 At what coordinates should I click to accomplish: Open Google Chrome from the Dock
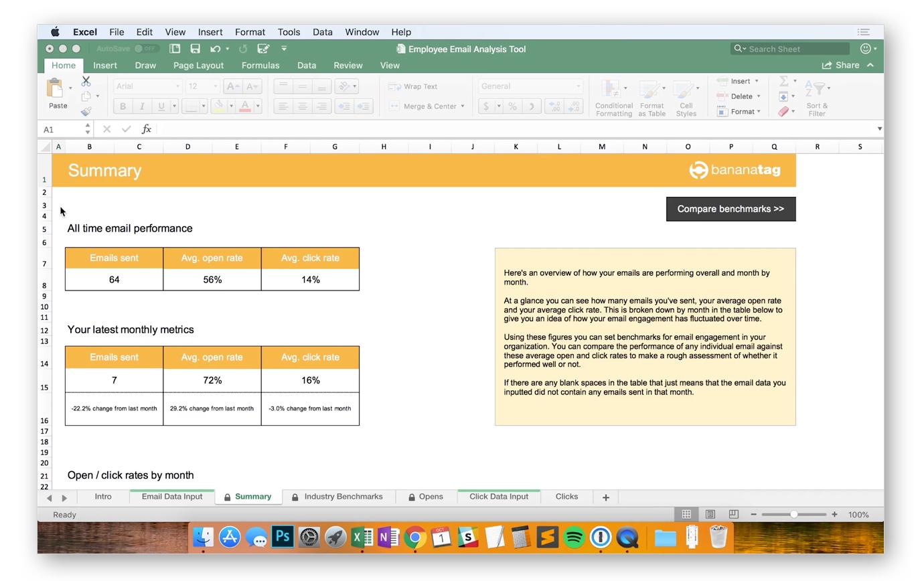[x=415, y=537]
